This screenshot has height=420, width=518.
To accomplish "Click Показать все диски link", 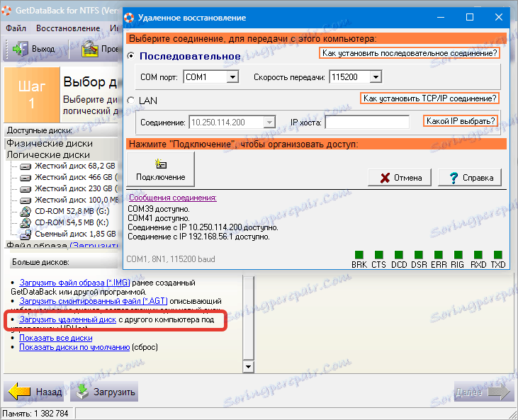I will coord(56,338).
